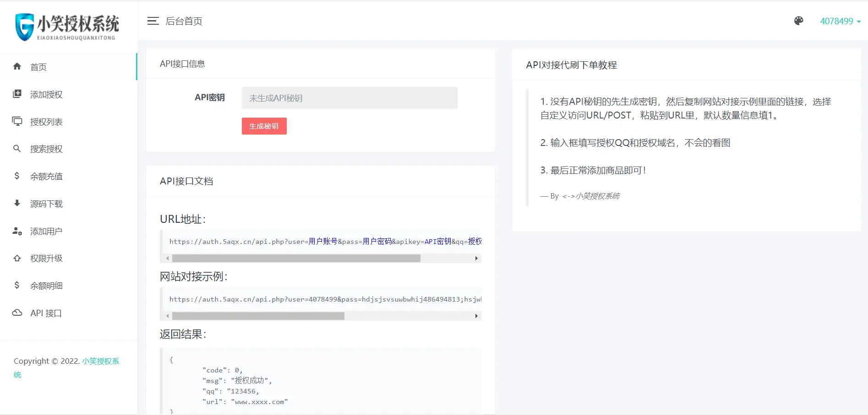Click the right arrow of URL地址 scrollbar
The image size is (868, 415).
[476, 258]
